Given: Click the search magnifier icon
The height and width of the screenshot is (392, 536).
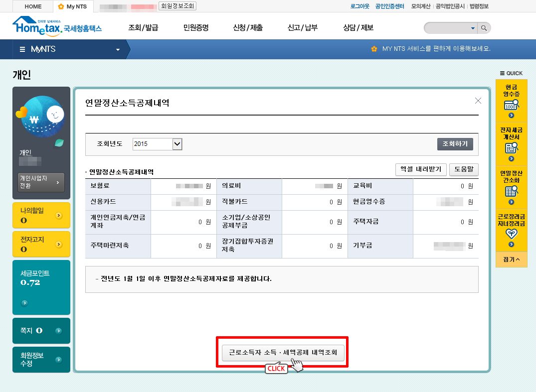Looking at the screenshot, I should click(x=484, y=28).
